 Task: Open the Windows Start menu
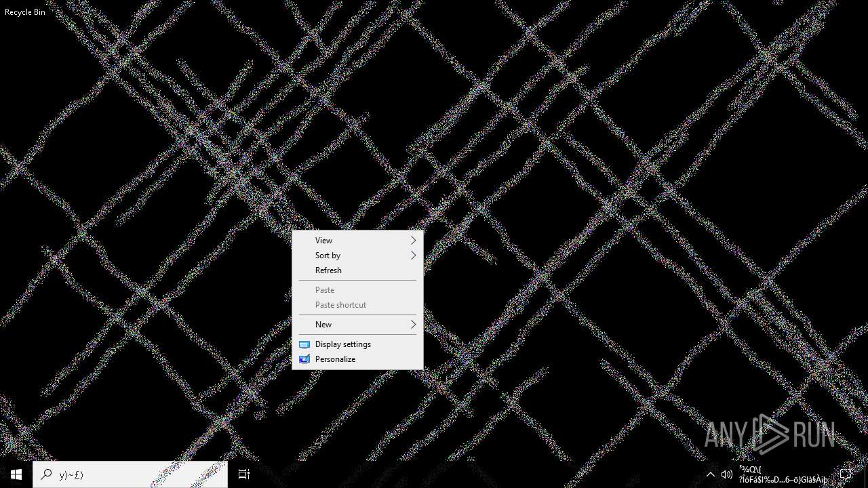pos(16,474)
